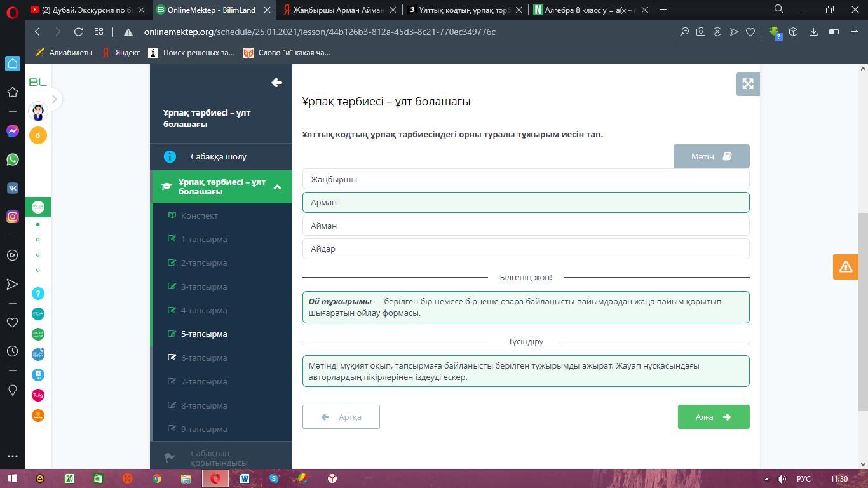Viewport: 868px width, 488px height.
Task: Click the page vertical scrollbar
Action: [x=863, y=311]
